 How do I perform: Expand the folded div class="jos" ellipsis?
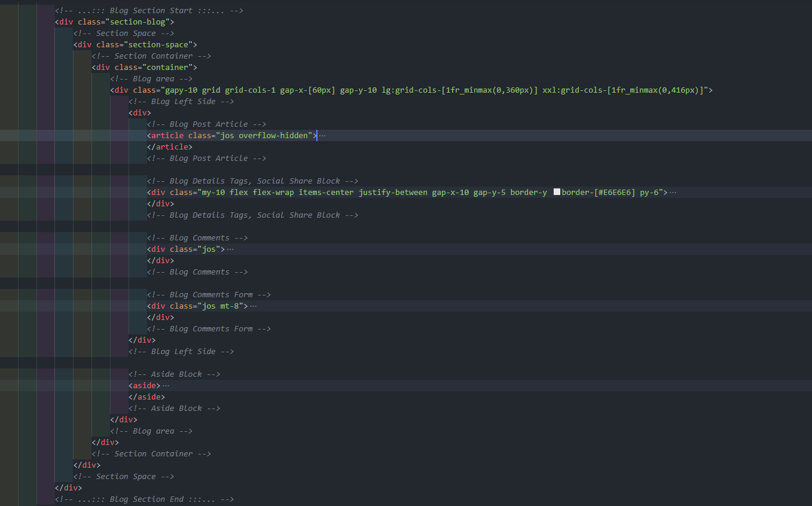pyautogui.click(x=230, y=249)
